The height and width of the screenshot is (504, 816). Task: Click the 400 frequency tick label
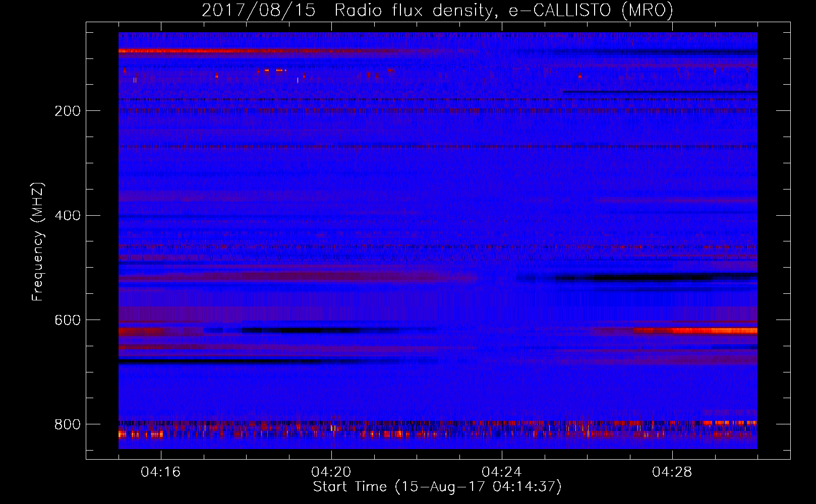tap(68, 216)
